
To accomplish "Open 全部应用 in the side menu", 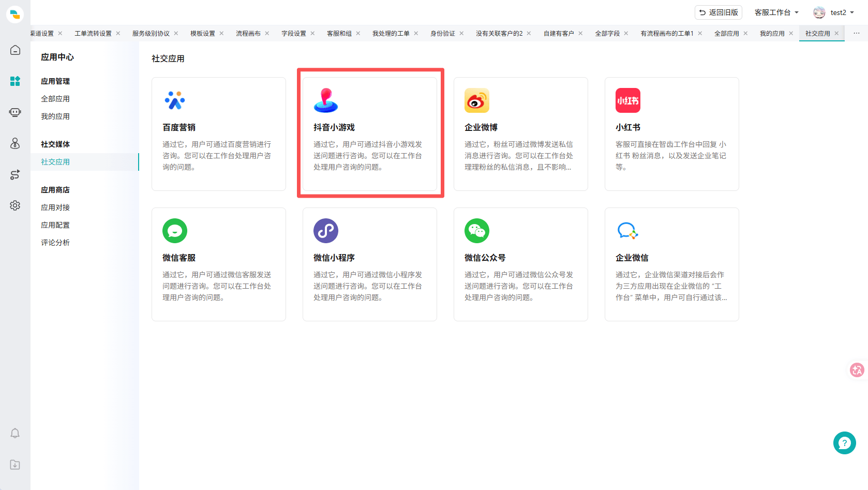I will 55,99.
